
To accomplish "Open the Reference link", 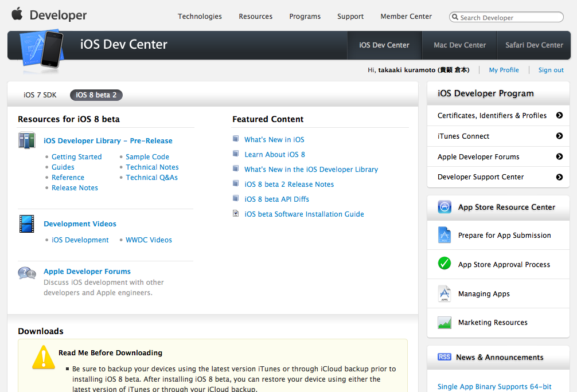I will (68, 177).
